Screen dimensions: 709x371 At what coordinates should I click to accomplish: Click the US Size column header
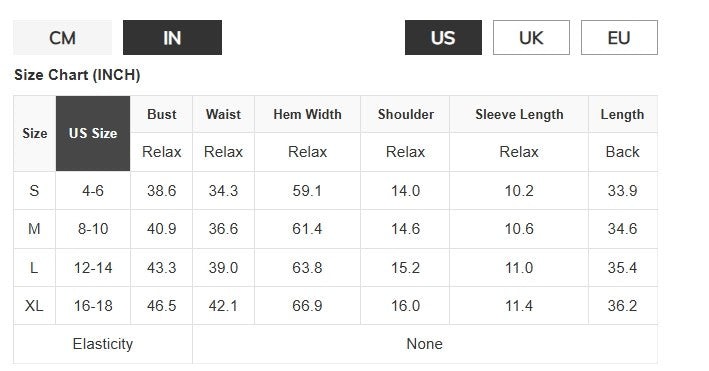tap(93, 133)
